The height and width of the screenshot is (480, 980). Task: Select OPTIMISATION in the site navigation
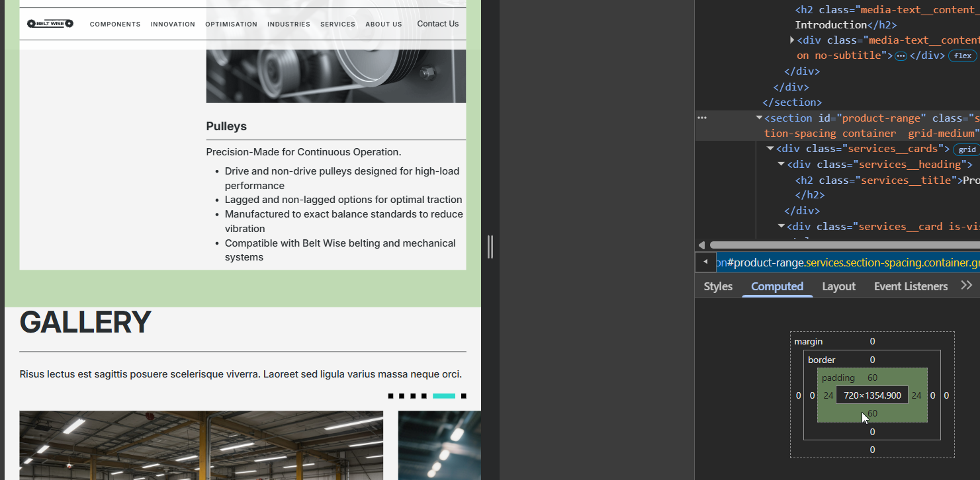[231, 24]
